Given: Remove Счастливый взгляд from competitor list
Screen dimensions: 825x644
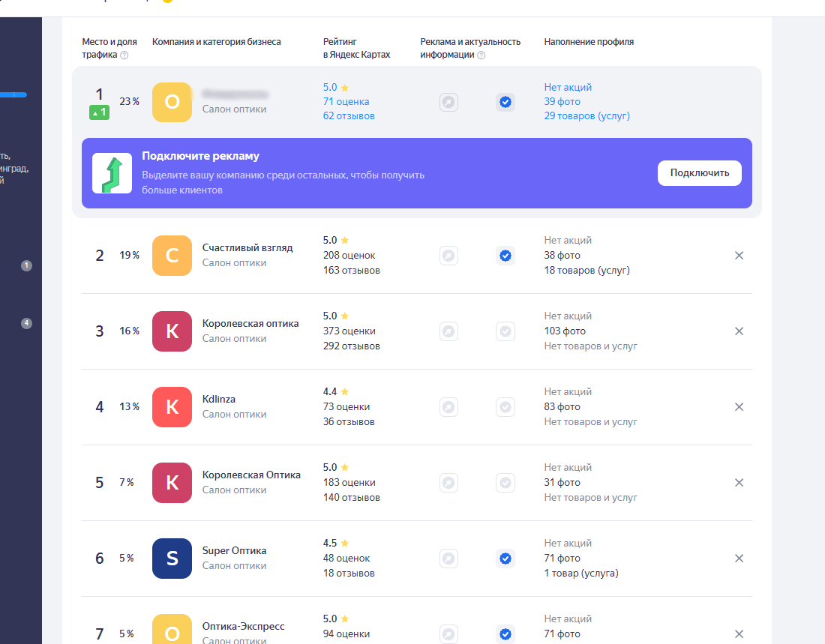Looking at the screenshot, I should [739, 256].
